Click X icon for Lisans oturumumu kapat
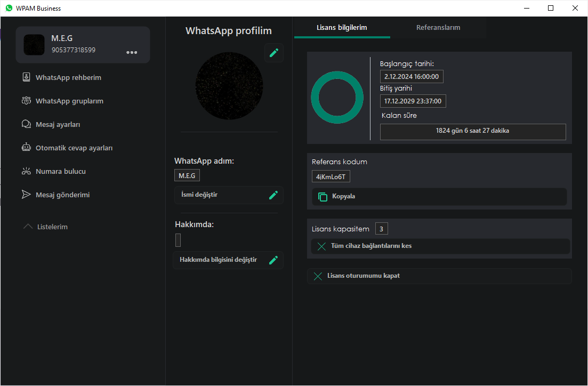 pos(318,276)
